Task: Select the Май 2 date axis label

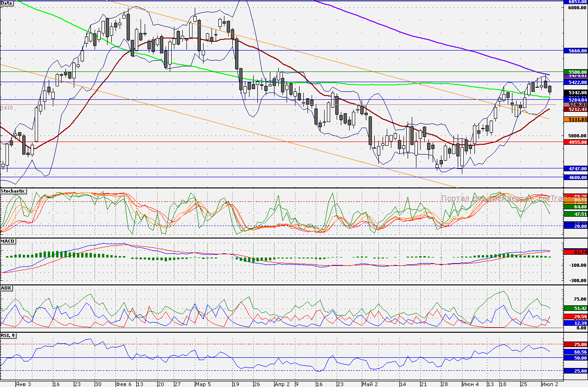Action: point(370,384)
